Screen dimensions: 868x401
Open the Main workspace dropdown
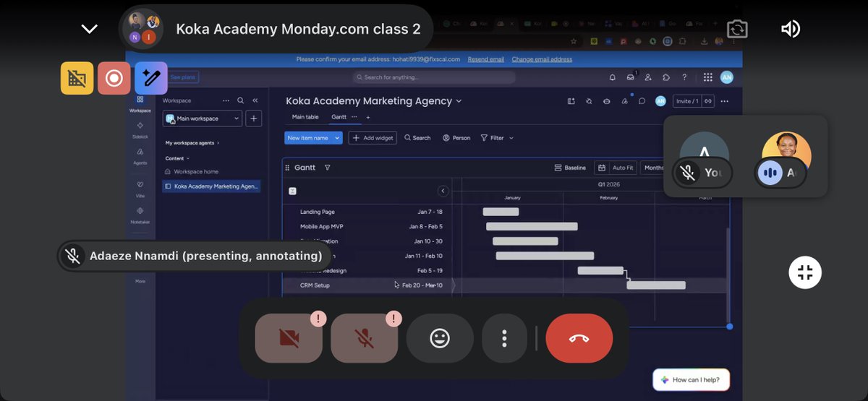click(203, 118)
